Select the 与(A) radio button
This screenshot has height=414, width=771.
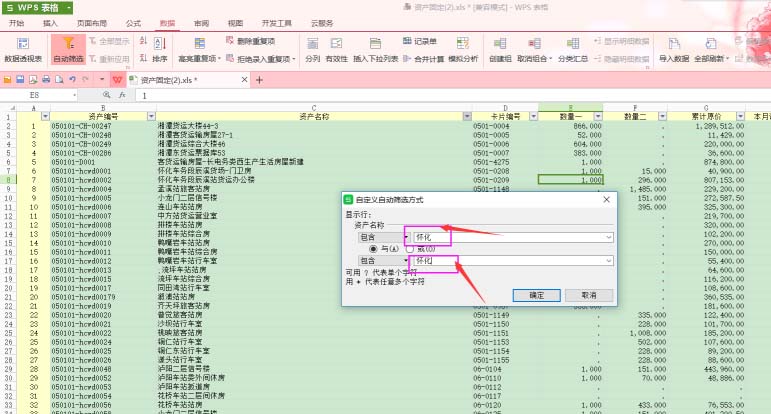pos(375,248)
